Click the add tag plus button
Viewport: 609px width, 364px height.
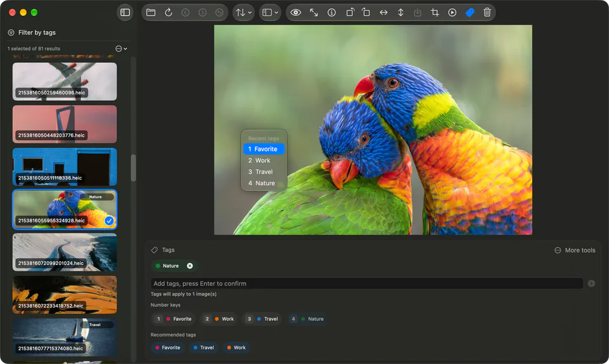[x=591, y=283]
